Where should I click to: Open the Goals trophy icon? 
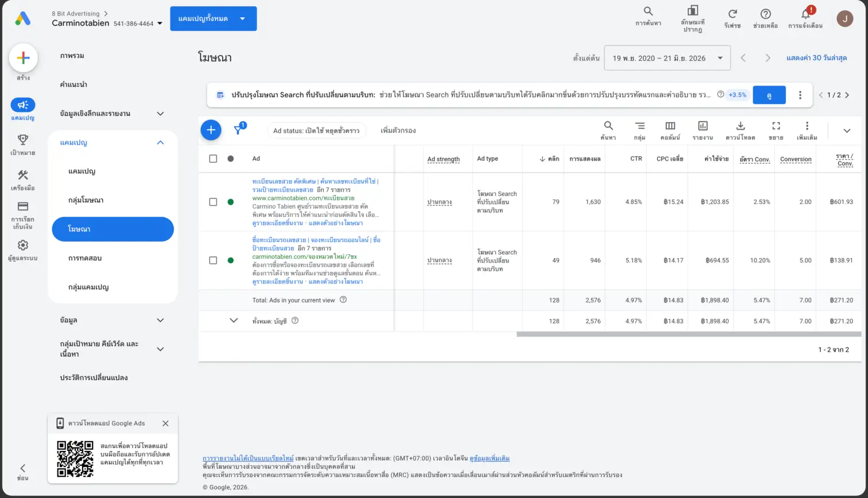[23, 139]
